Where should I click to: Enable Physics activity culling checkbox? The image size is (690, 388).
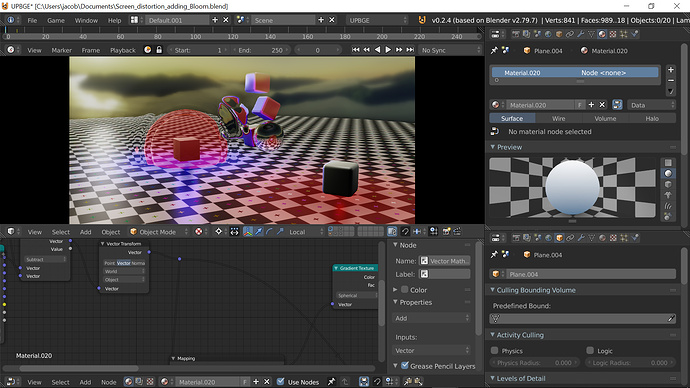[x=494, y=351]
